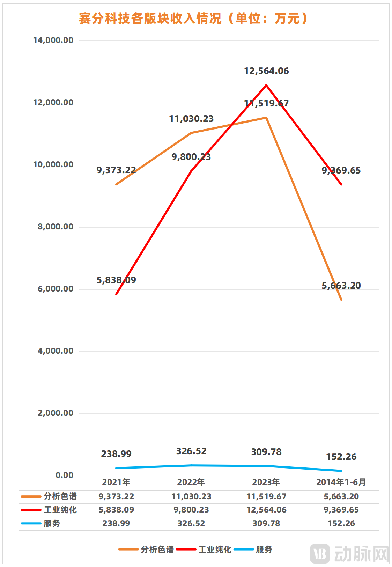392x567 pixels.
Task: Select the blue 服务 legend swatch in table
Action: (31, 523)
